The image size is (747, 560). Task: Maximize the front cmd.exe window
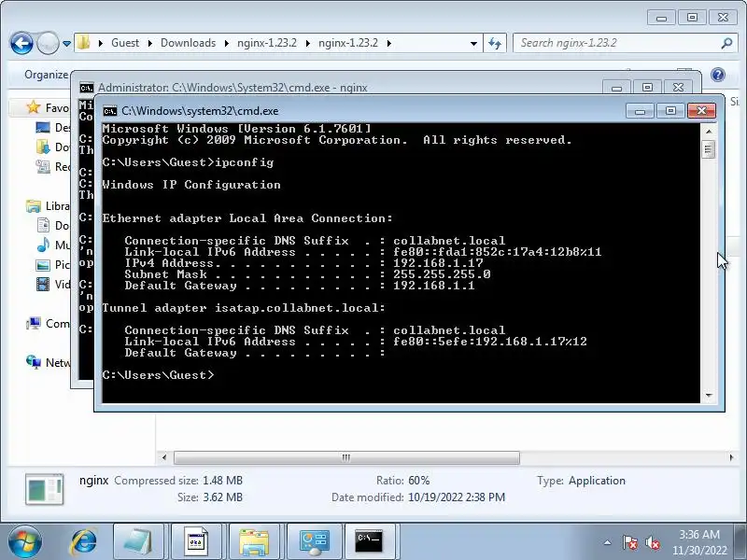tap(670, 111)
